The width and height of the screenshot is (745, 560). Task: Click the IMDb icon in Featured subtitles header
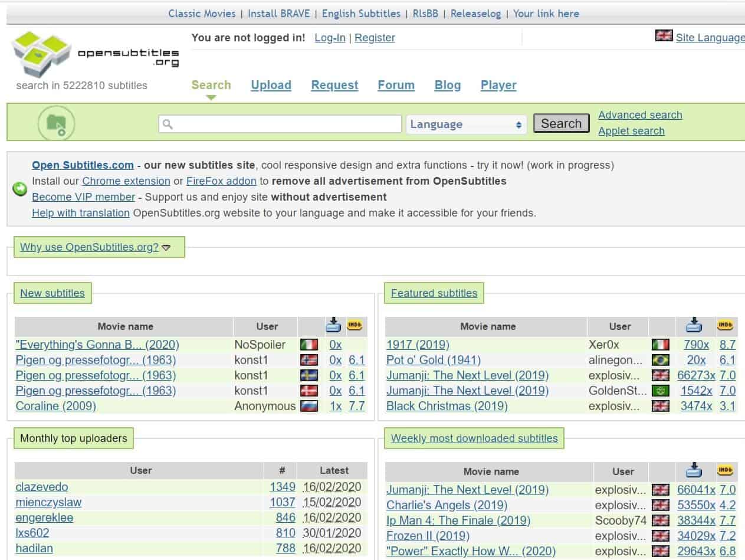click(x=725, y=325)
